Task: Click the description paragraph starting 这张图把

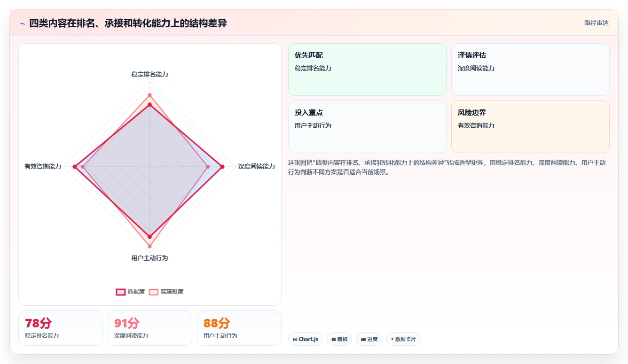Action: pos(447,167)
